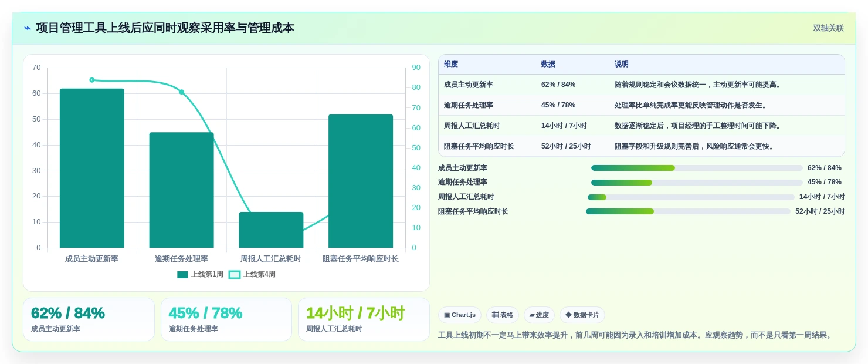This screenshot has height=364, width=868.
Task: Click the 周报人工汇总耗时 progress bar
Action: pyautogui.click(x=691, y=197)
